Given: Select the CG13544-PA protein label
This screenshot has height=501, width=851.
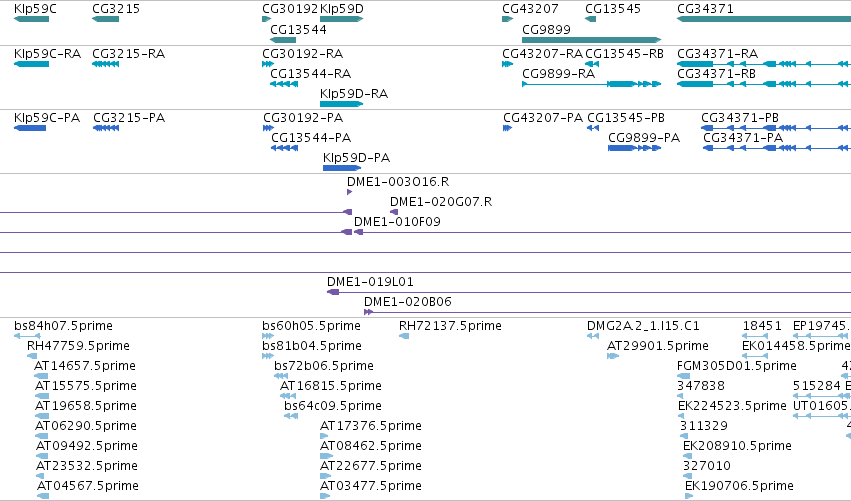Looking at the screenshot, I should 311,138.
